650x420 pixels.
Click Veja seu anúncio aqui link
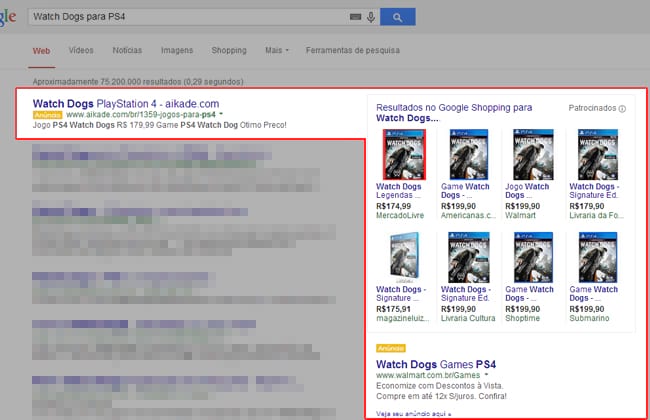413,414
